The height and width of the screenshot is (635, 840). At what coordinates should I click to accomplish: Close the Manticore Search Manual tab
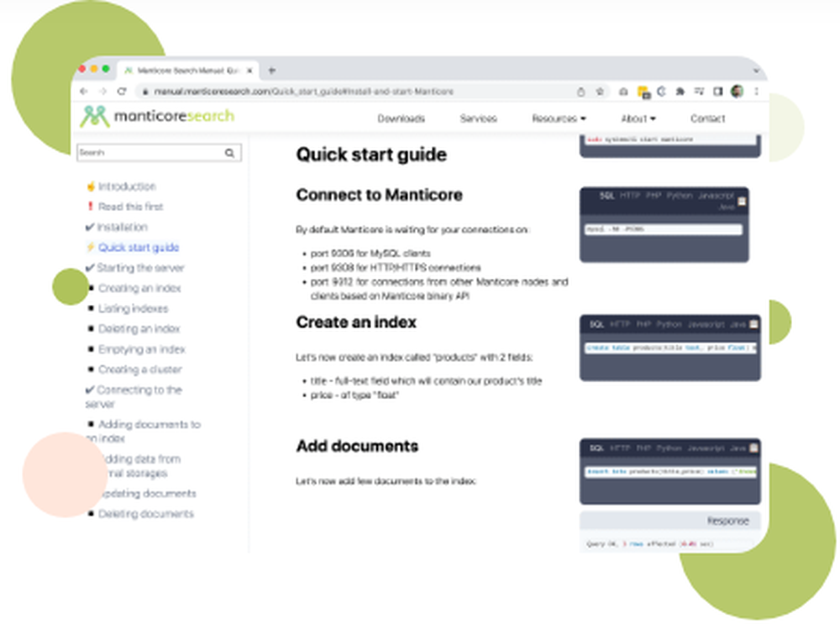[249, 71]
